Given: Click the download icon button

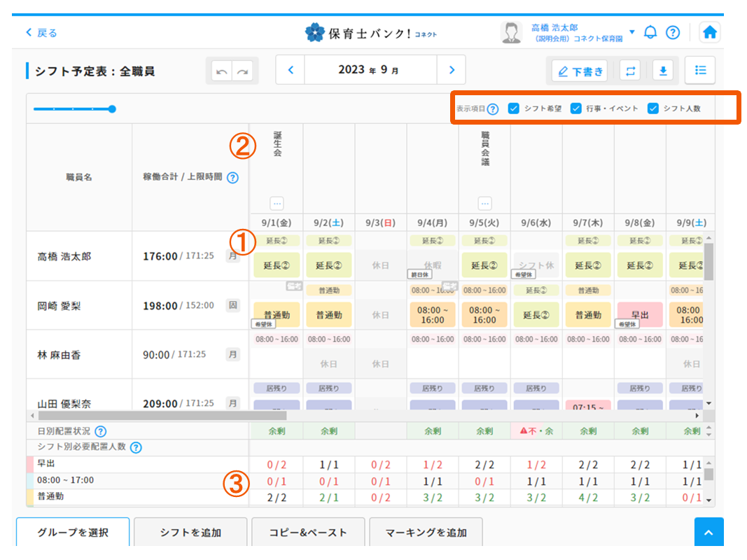Looking at the screenshot, I should tap(662, 71).
